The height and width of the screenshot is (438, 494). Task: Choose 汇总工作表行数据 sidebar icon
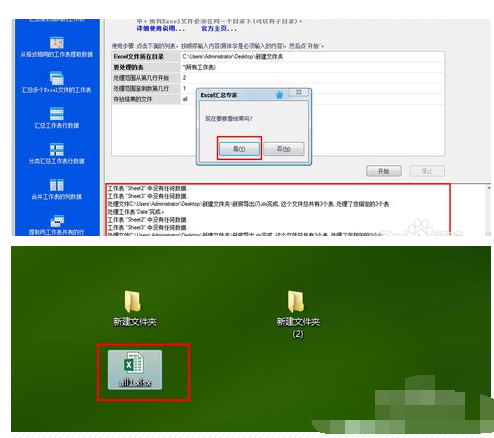[57, 114]
